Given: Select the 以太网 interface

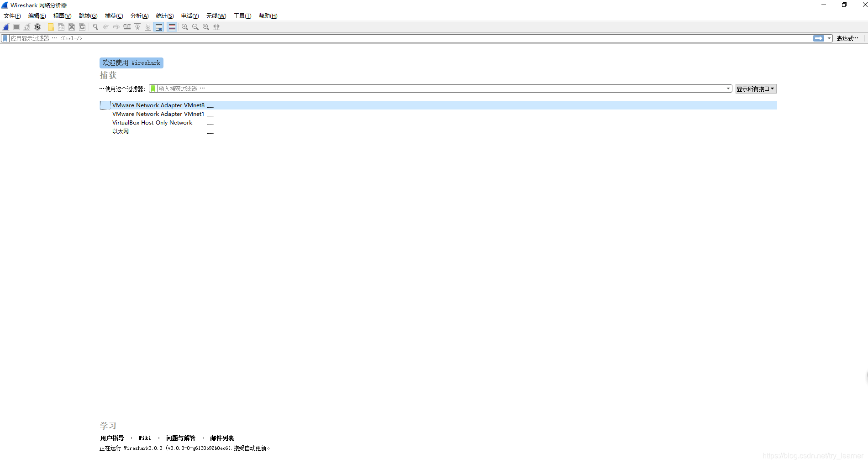Looking at the screenshot, I should 438,131.
